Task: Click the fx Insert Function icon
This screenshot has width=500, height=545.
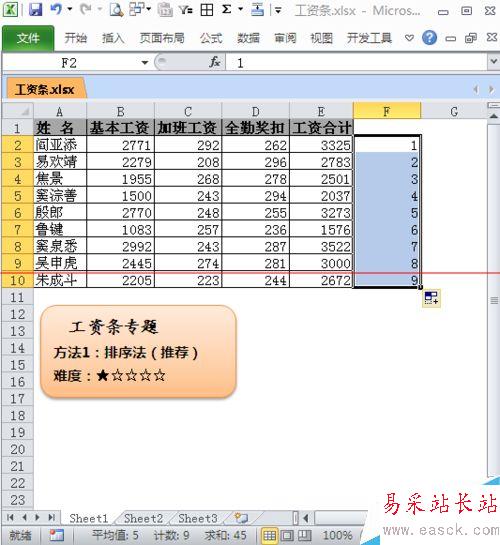Action: click(215, 63)
